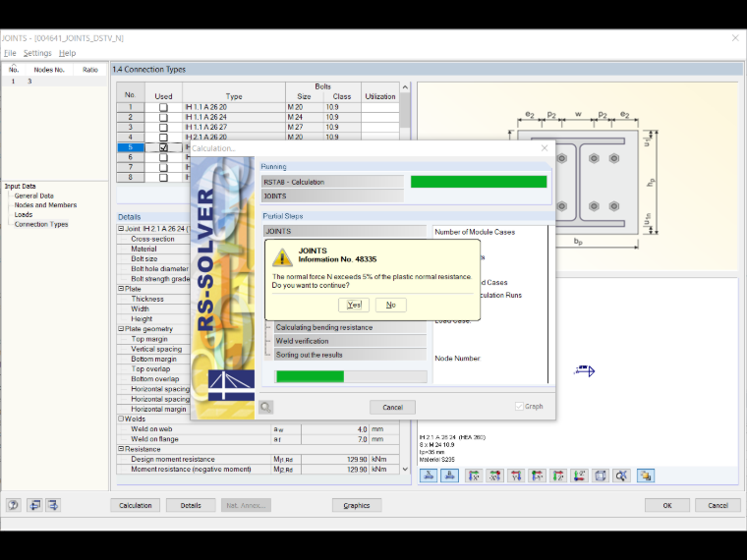Cancel the running calculation

coord(392,407)
